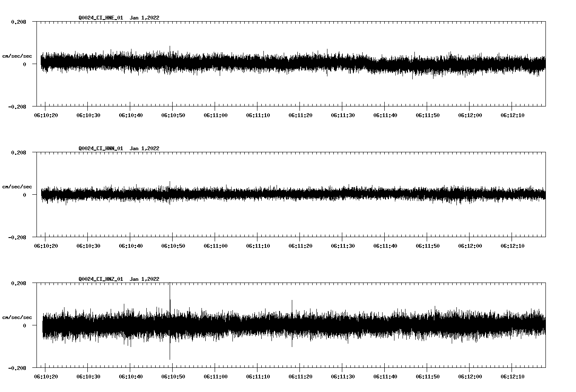Click the 06:10:20 time label under HNE chart
Viewport: 576px width, 392px height.
pyautogui.click(x=46, y=115)
